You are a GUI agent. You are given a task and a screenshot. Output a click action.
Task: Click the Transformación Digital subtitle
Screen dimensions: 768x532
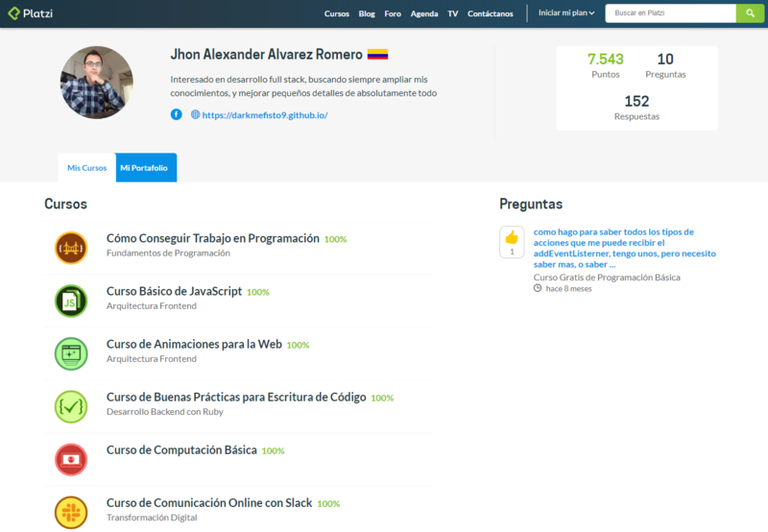pos(152,518)
